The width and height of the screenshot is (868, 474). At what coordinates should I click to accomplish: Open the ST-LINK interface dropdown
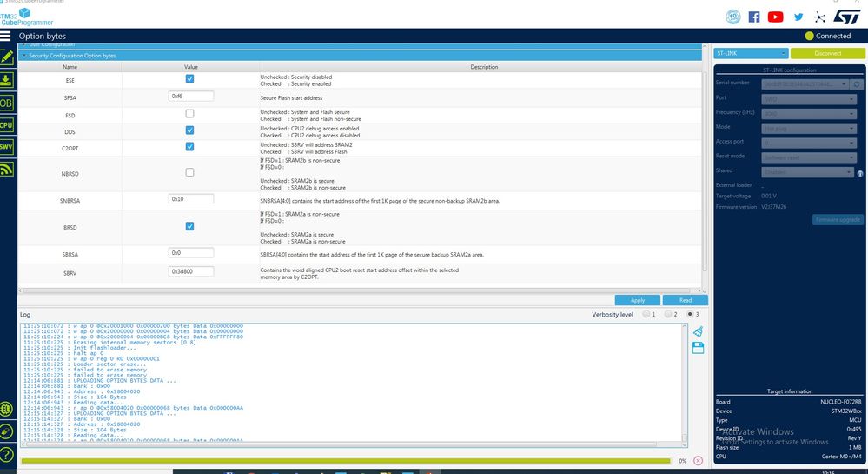751,53
